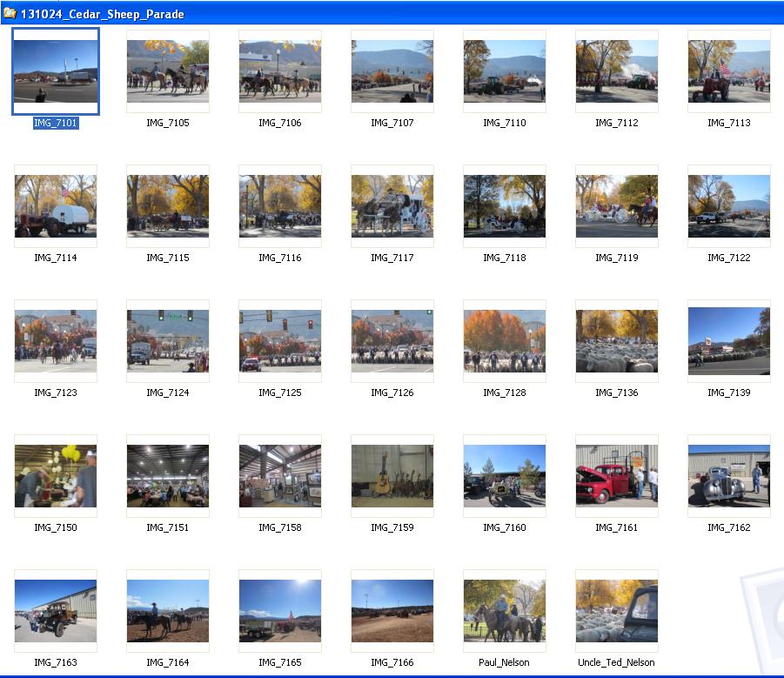784x678 pixels.
Task: Click the folder icon in the title bar
Action: click(10, 12)
